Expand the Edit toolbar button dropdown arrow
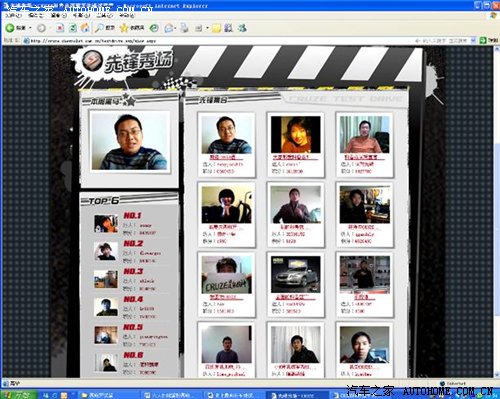 coord(207,28)
